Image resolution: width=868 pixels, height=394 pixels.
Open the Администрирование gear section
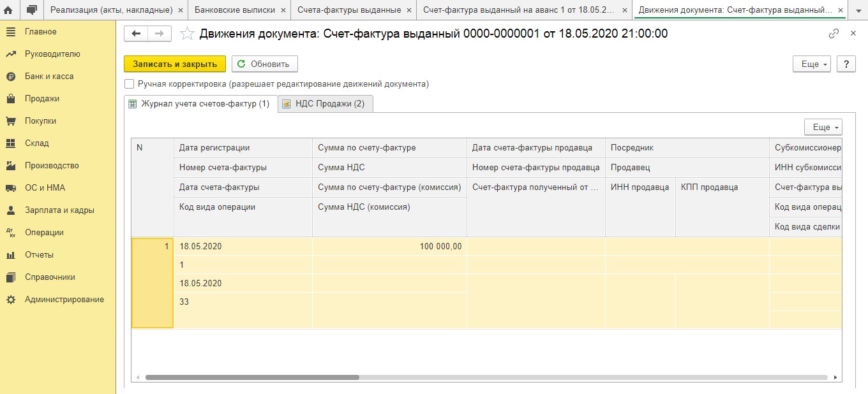(x=64, y=299)
